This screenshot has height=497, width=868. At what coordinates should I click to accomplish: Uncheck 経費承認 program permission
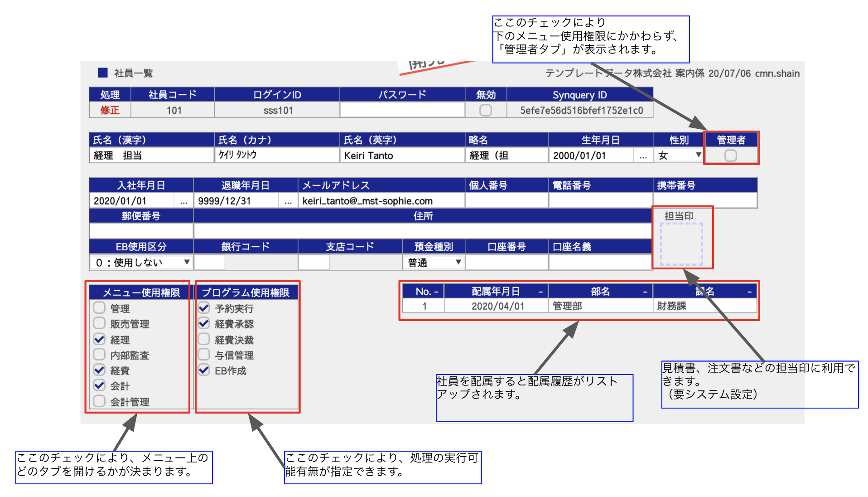pyautogui.click(x=204, y=323)
